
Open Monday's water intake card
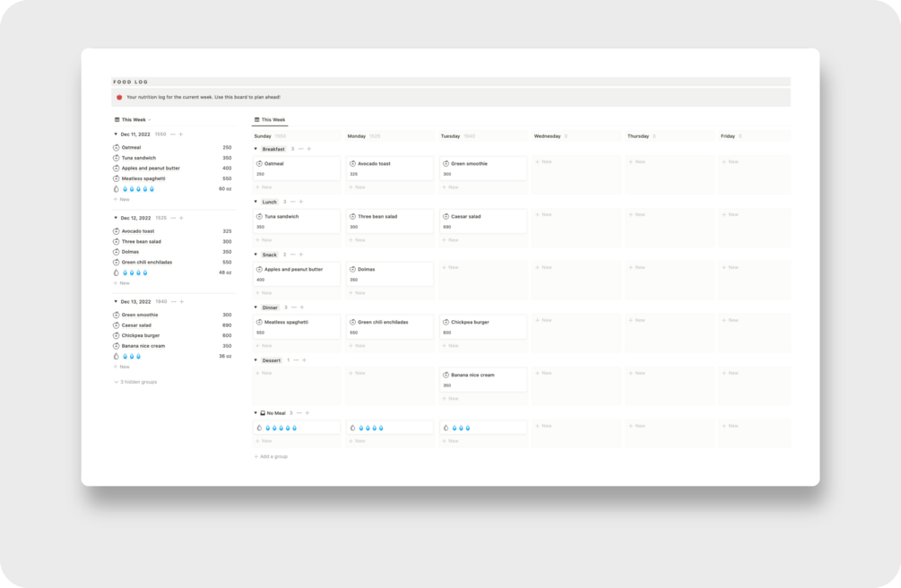[390, 428]
